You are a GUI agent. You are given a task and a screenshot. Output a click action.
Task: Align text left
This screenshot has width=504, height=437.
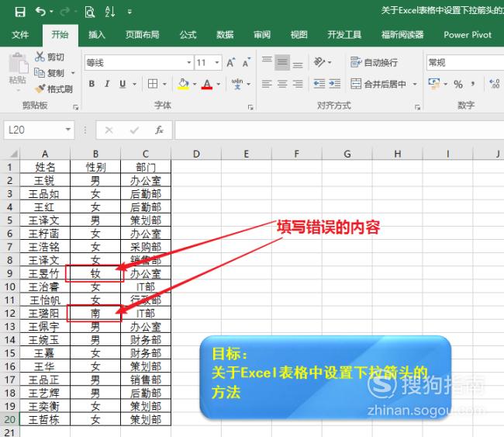[267, 84]
